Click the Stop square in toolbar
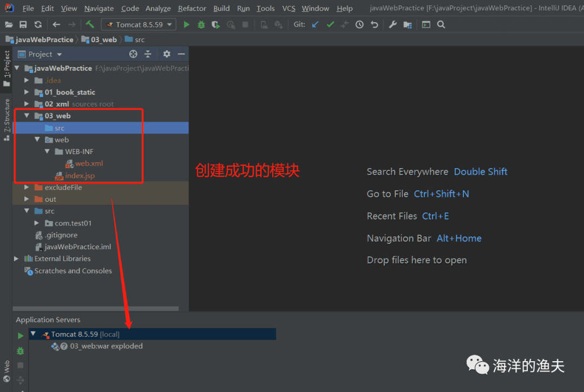The height and width of the screenshot is (392, 584). [x=245, y=24]
